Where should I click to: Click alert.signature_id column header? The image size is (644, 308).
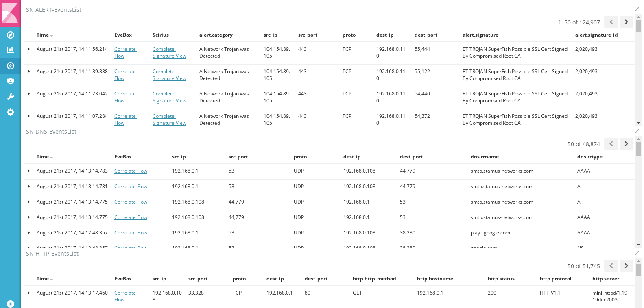pos(596,35)
